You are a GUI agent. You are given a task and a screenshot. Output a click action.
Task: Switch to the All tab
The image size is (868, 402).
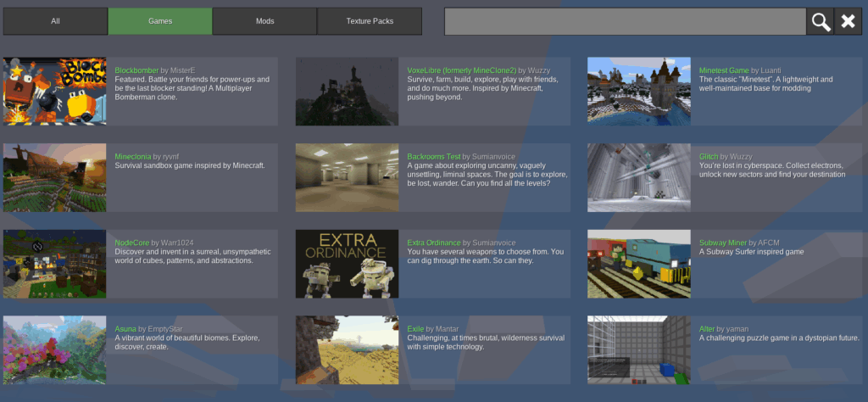[55, 21]
